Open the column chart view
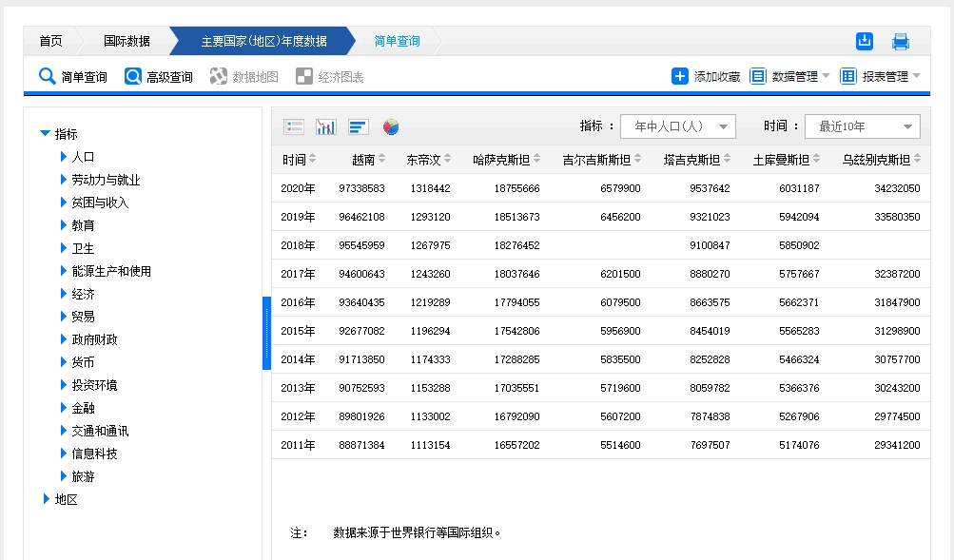 click(x=326, y=126)
